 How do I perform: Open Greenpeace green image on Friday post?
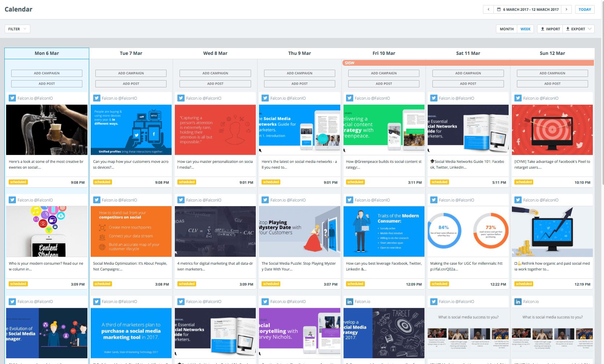click(x=384, y=130)
